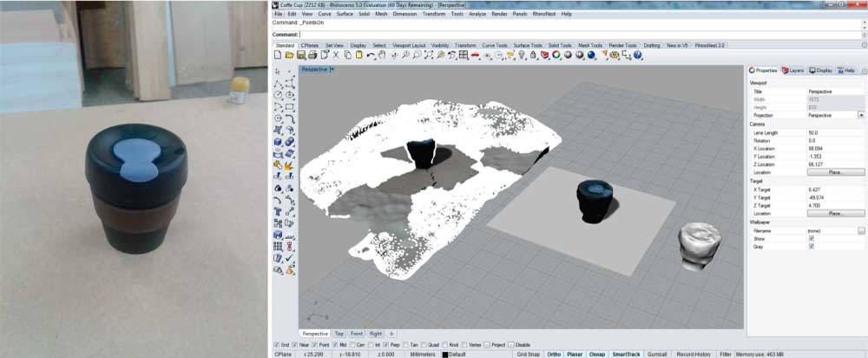This screenshot has width=868, height=358.
Task: Switch to the Display panel tab
Action: [821, 71]
